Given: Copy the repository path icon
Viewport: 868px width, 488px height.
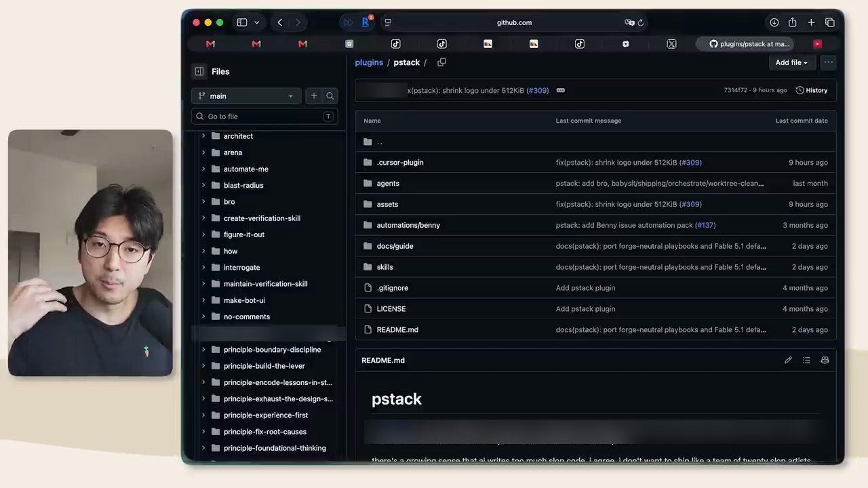Looking at the screenshot, I should pos(441,62).
